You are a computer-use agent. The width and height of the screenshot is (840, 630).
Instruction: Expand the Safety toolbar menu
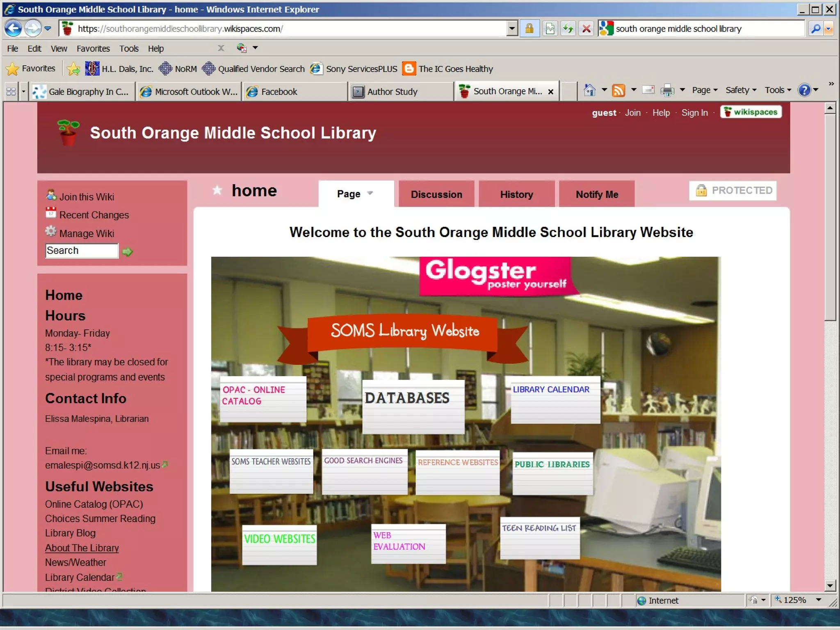point(740,90)
